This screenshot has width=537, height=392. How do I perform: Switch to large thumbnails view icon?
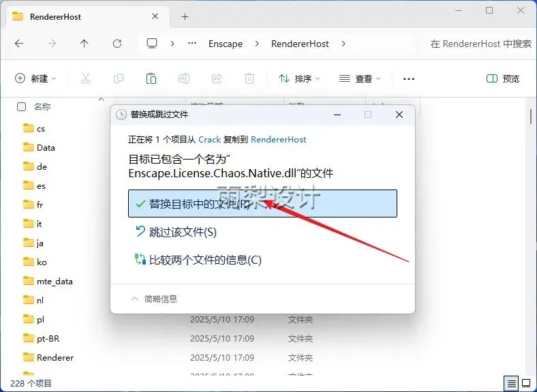[526, 383]
